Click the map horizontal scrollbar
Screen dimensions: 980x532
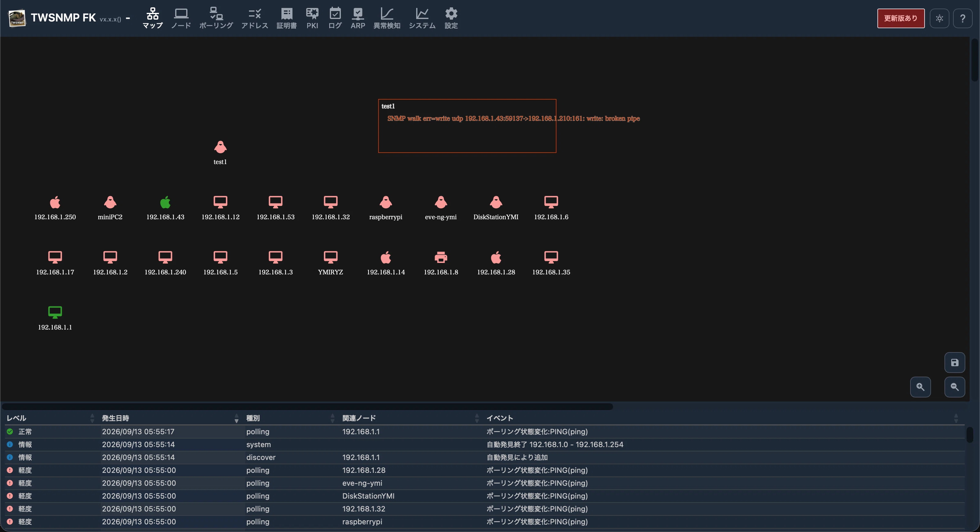[x=307, y=407]
